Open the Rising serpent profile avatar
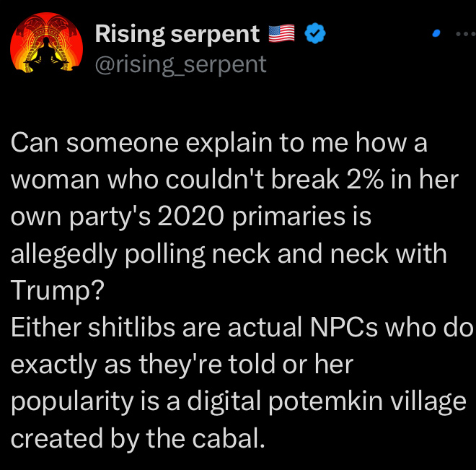476x470 pixels. 46,43
